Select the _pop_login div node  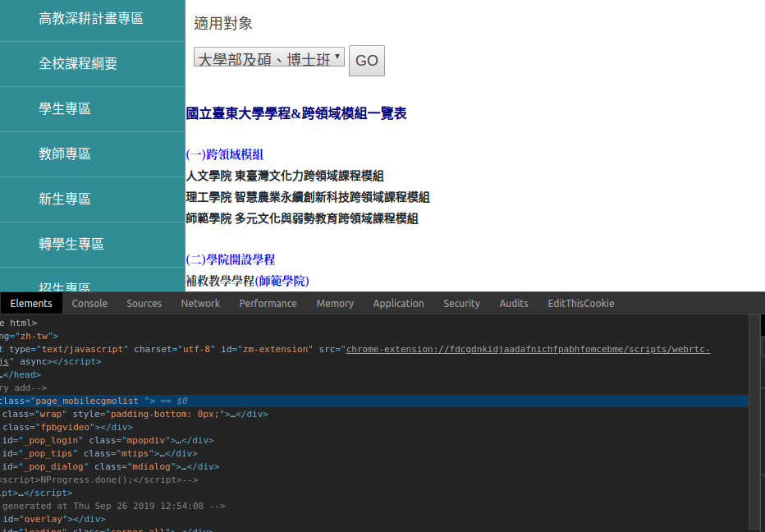coord(374,441)
